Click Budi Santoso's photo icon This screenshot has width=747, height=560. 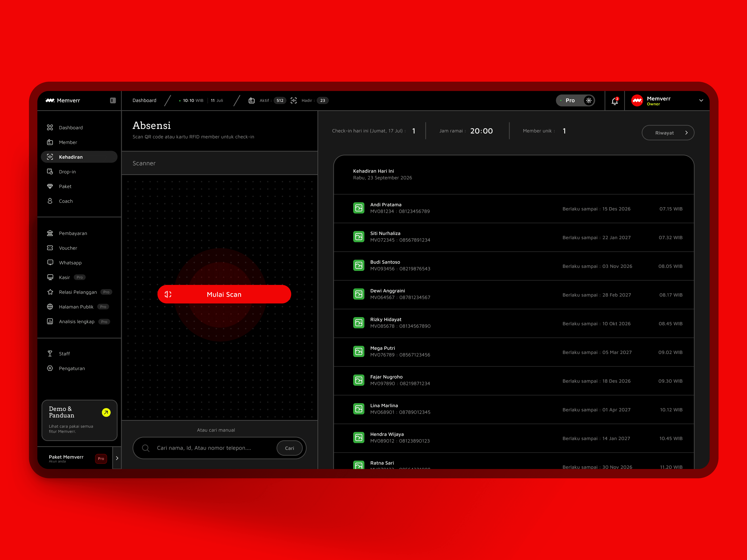pos(359,265)
